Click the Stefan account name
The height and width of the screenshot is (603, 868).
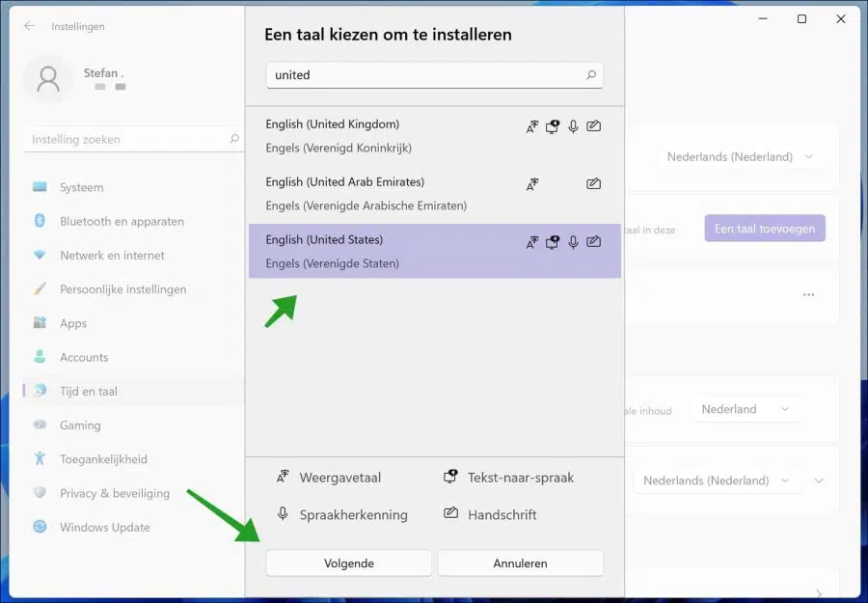103,72
